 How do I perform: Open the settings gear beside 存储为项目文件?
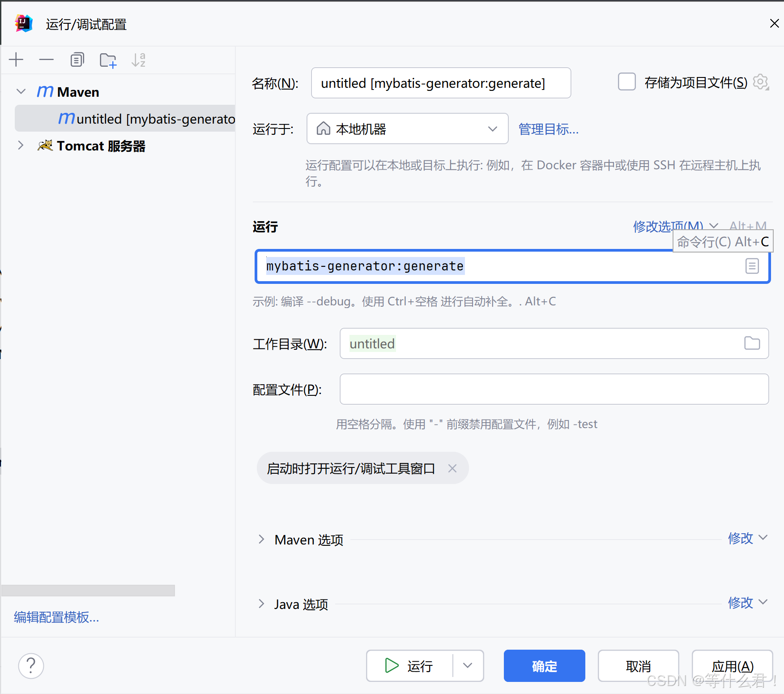coord(761,82)
